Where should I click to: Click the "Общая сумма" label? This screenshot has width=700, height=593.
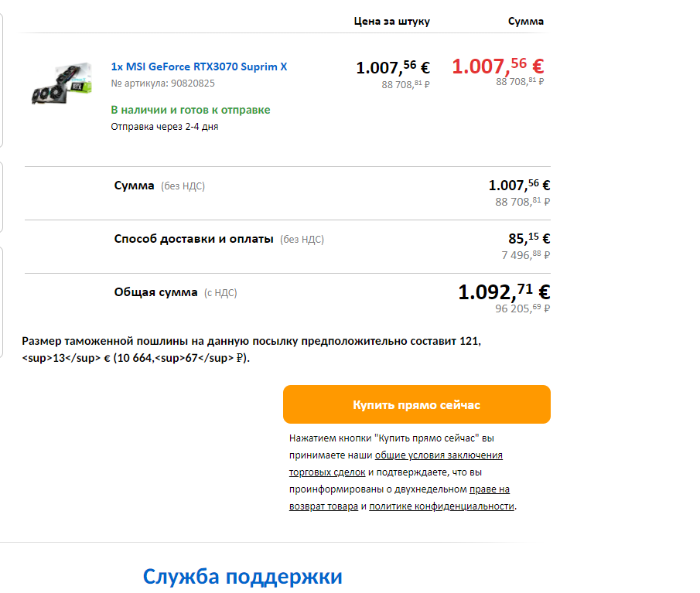155,292
